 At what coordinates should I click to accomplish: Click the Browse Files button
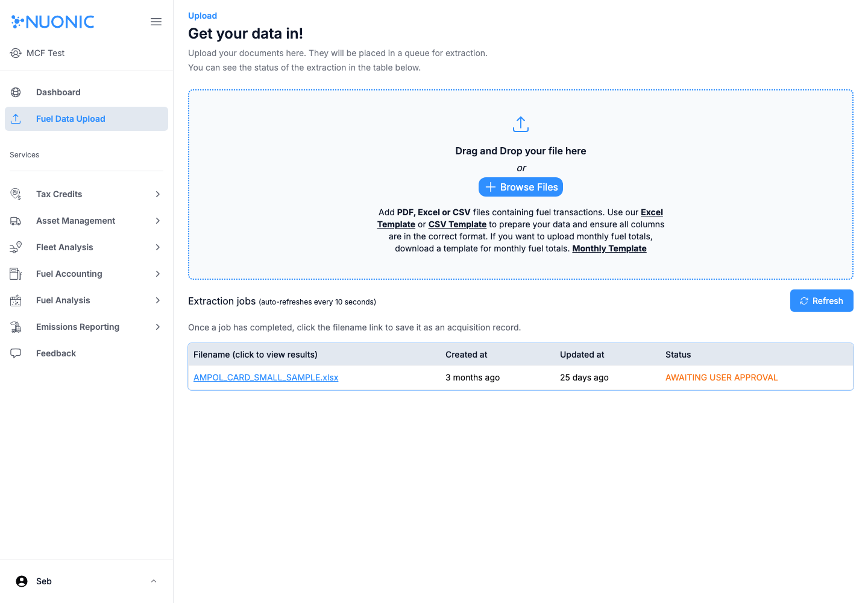(520, 187)
